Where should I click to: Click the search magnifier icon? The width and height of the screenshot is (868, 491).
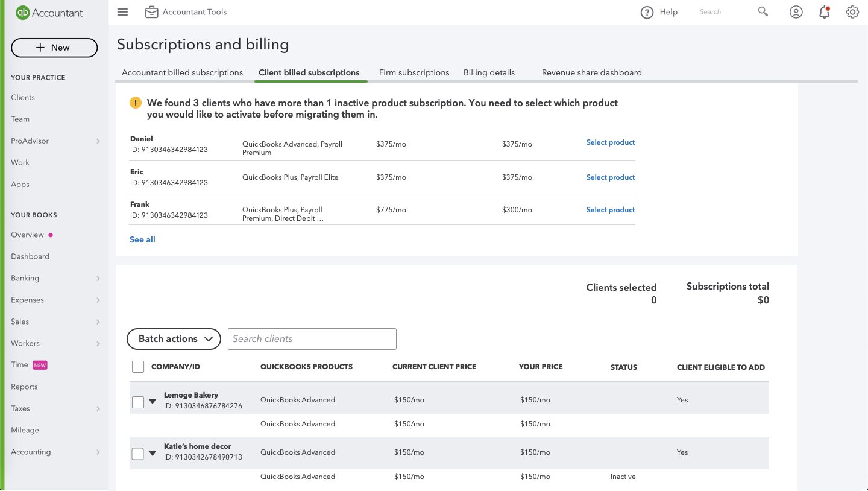point(763,11)
